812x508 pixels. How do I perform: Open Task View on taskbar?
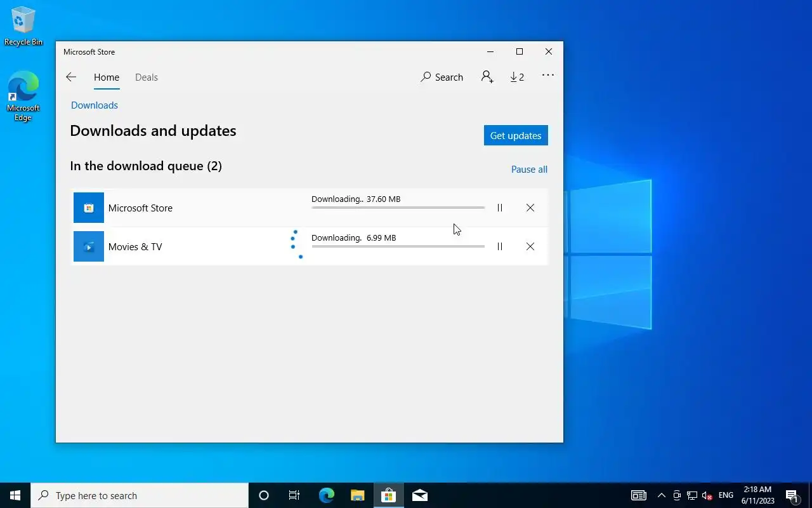point(294,495)
